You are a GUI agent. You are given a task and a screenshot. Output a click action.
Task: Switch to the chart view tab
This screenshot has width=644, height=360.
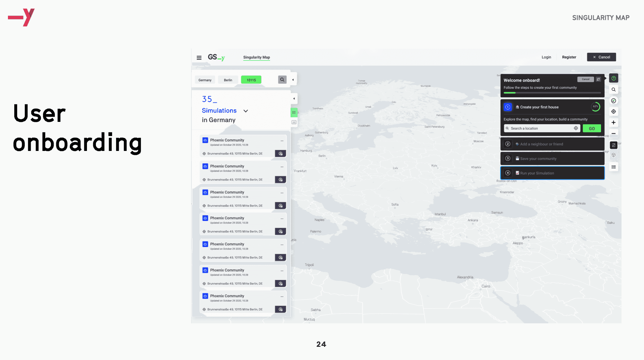[294, 122]
